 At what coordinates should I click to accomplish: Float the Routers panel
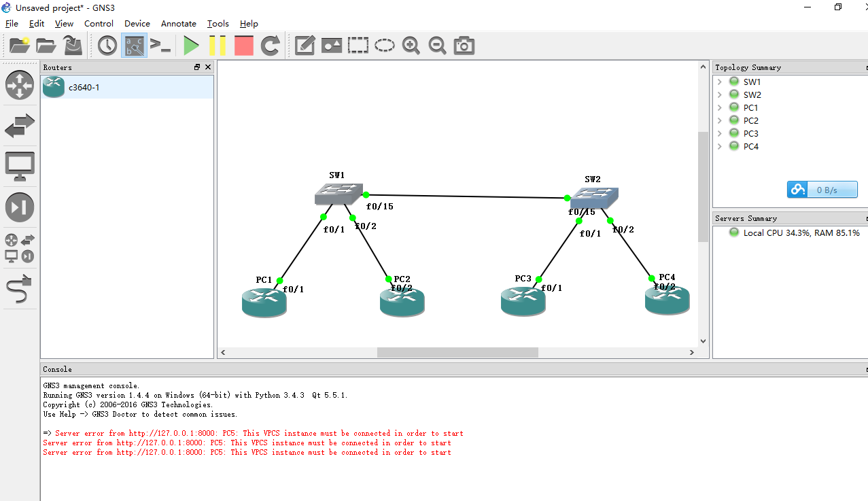(197, 67)
